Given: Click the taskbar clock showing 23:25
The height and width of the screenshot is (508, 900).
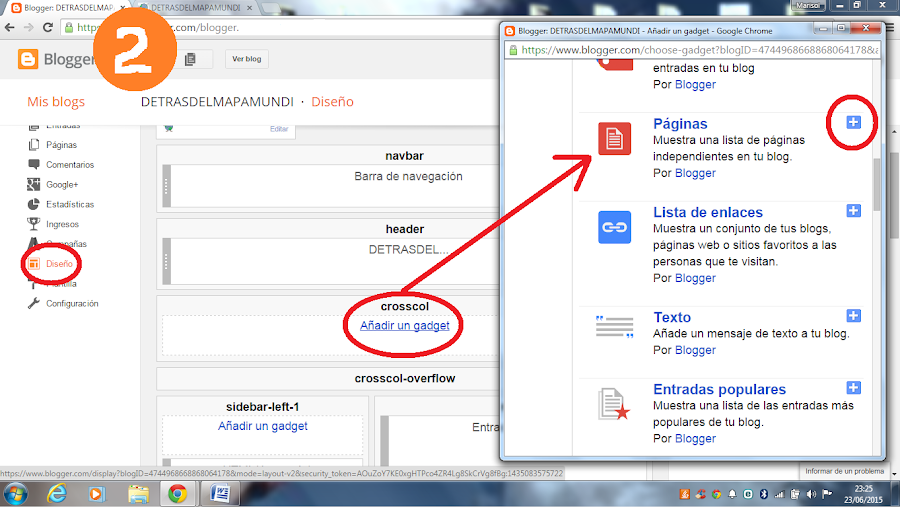Looking at the screenshot, I should [864, 494].
